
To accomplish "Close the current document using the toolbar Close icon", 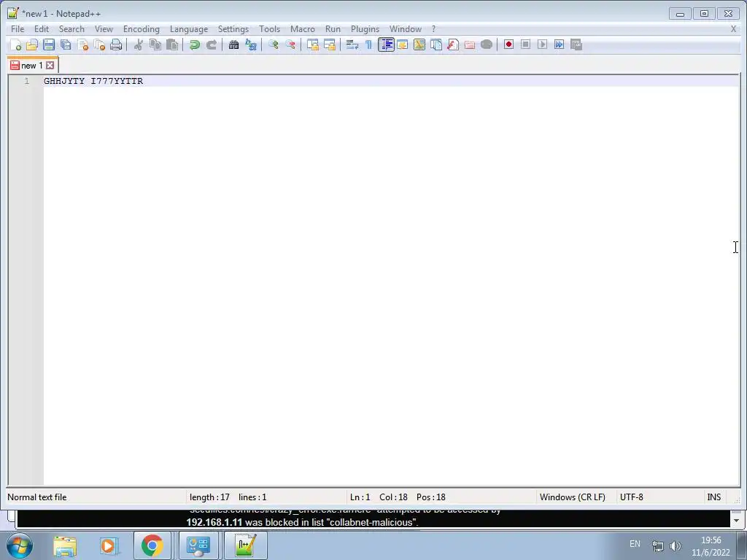I will point(83,44).
